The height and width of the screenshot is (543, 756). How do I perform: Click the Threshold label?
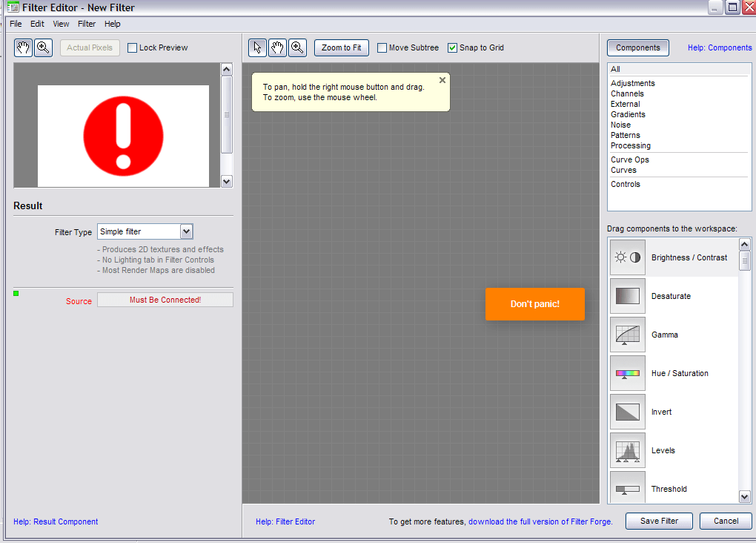669,490
